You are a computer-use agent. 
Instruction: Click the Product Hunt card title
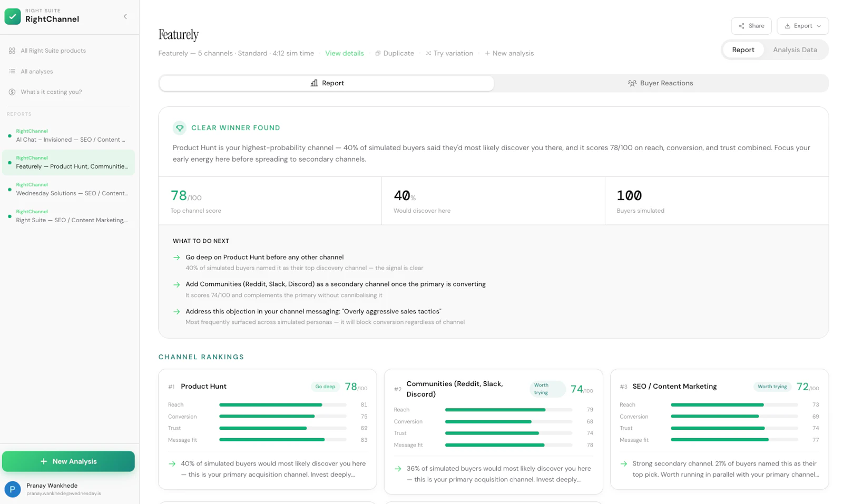[x=203, y=386]
